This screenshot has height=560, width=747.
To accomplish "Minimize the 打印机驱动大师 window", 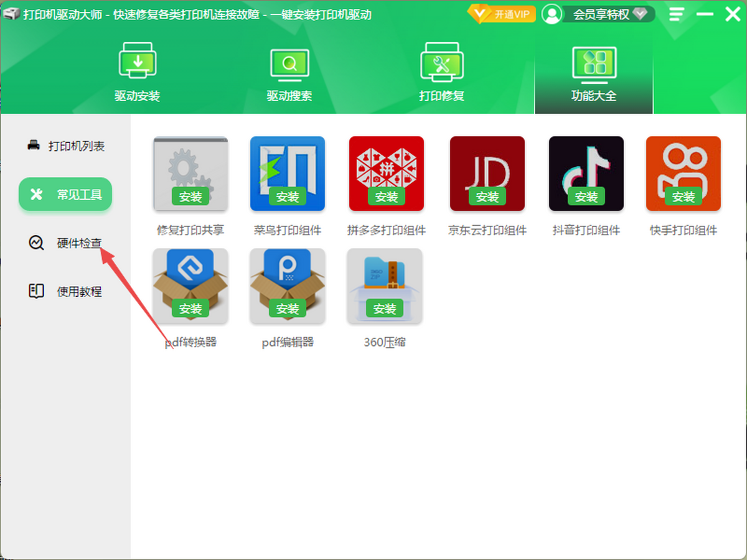I will click(x=705, y=14).
